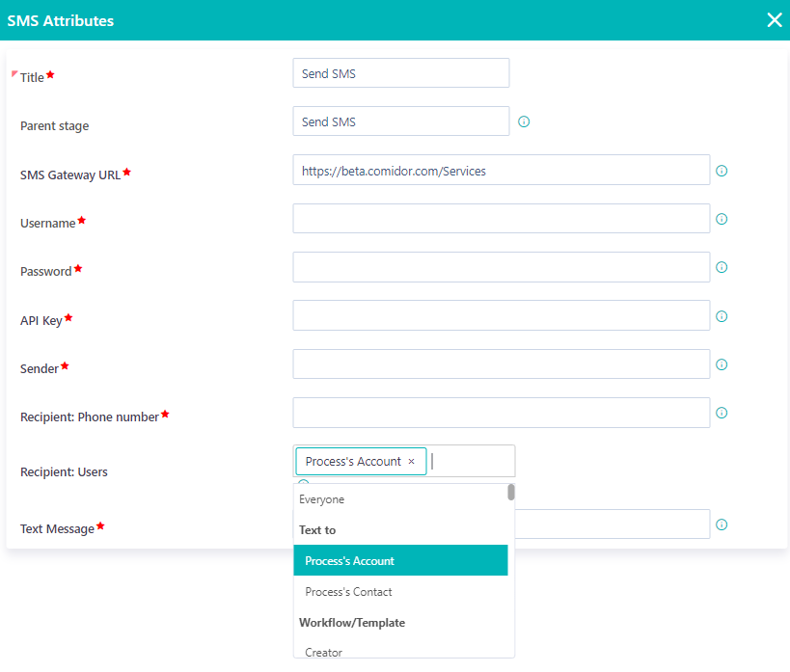Image resolution: width=790 pixels, height=672 pixels.
Task: Open the API Key info tooltip
Action: point(722,315)
